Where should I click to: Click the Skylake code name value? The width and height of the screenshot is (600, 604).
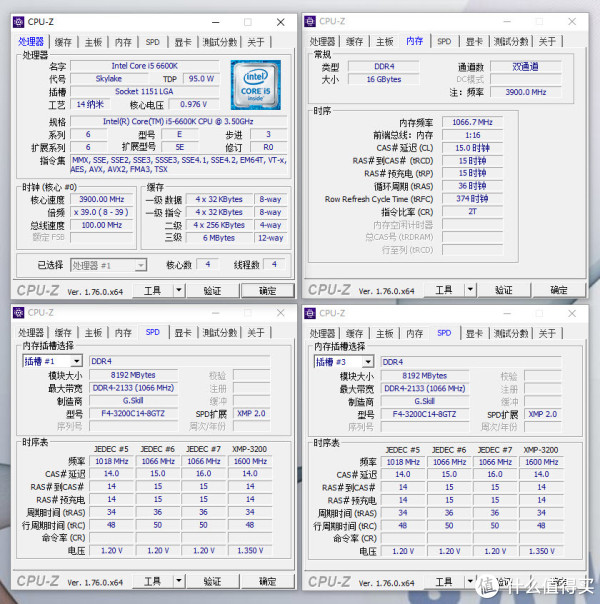109,79
